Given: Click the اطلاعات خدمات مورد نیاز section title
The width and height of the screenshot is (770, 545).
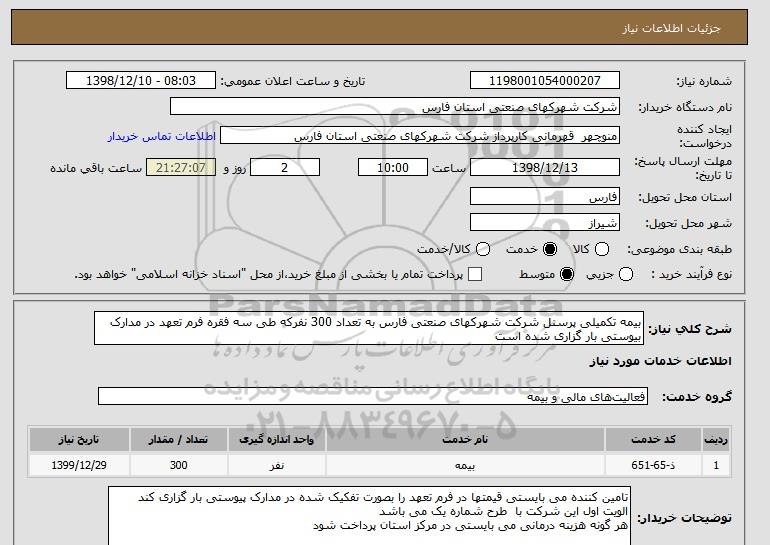Looking at the screenshot, I should coord(660,361).
